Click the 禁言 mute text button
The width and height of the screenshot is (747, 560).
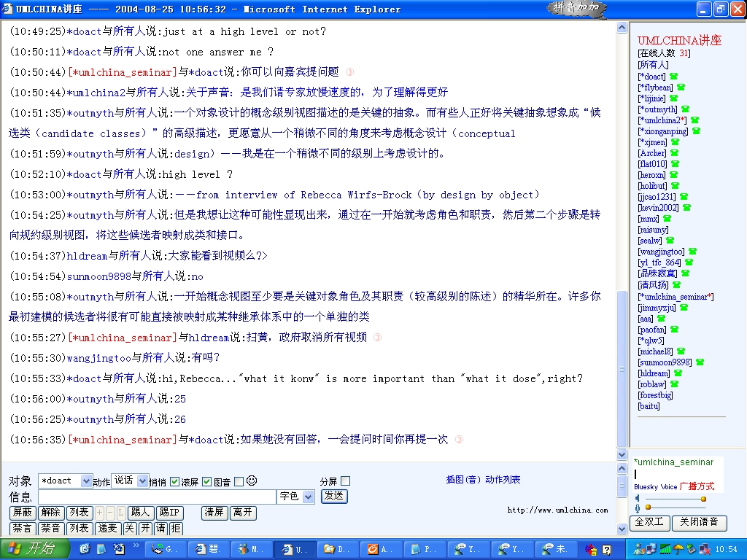(x=23, y=528)
